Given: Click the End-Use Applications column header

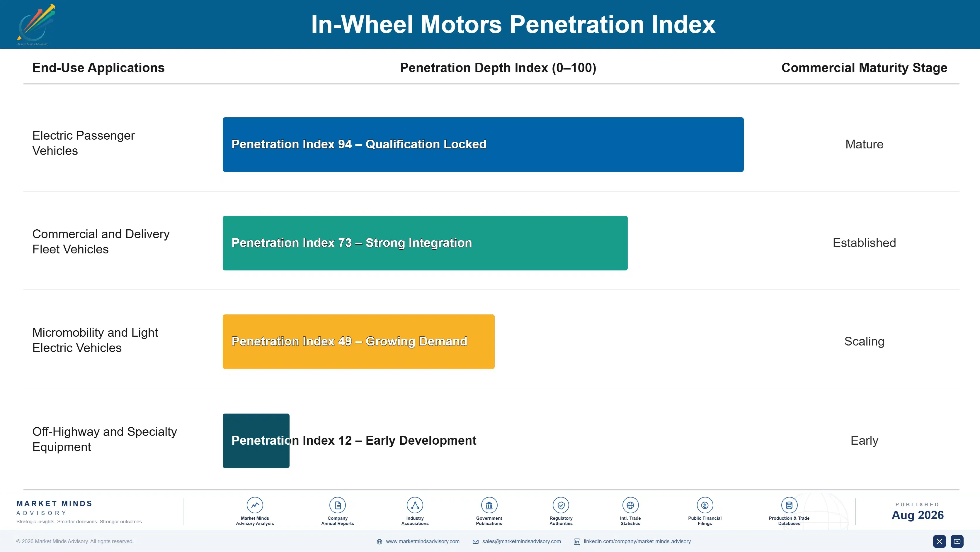Looking at the screenshot, I should coord(98,68).
